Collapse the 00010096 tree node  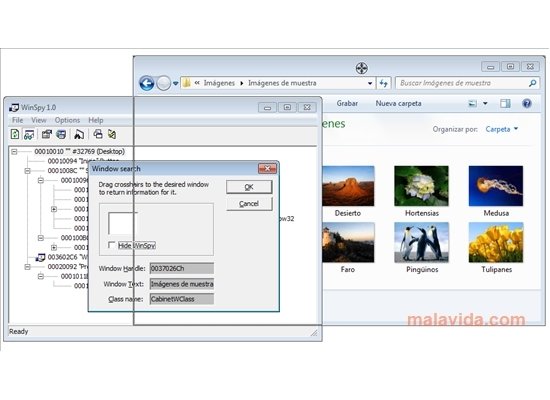tap(41, 180)
